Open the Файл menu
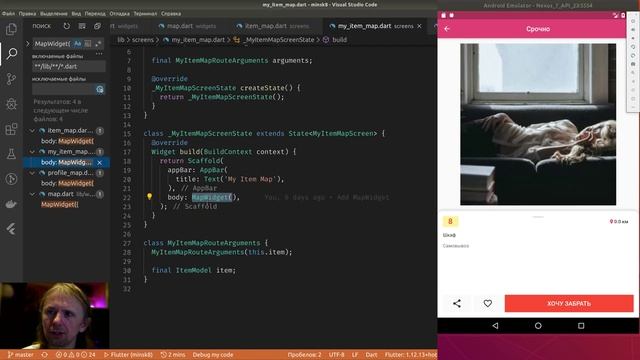This screenshot has height=360, width=640. tap(8, 13)
